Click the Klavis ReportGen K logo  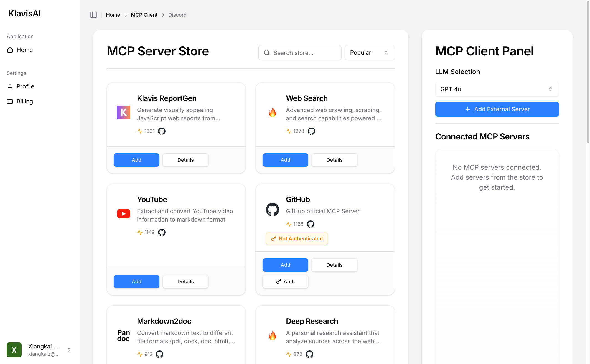click(123, 112)
